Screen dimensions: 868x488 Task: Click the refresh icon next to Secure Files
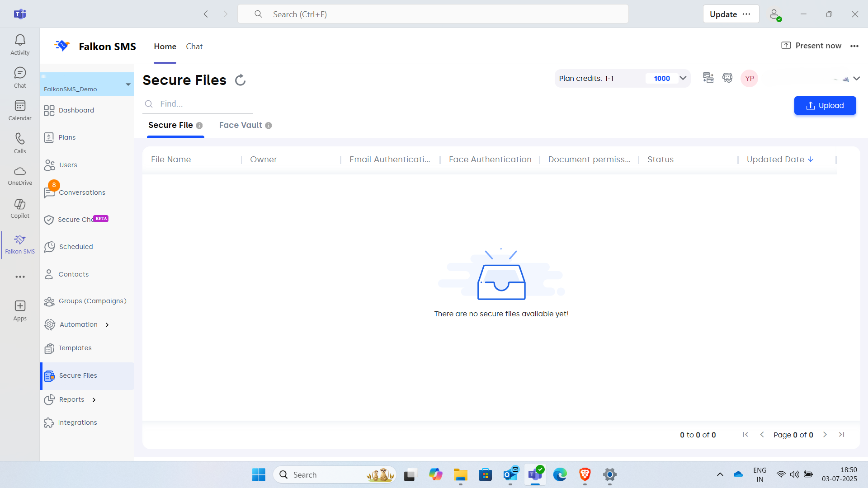[x=240, y=80]
